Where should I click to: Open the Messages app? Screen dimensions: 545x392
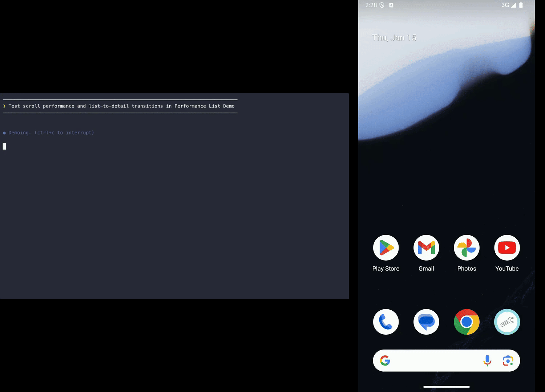coord(426,322)
